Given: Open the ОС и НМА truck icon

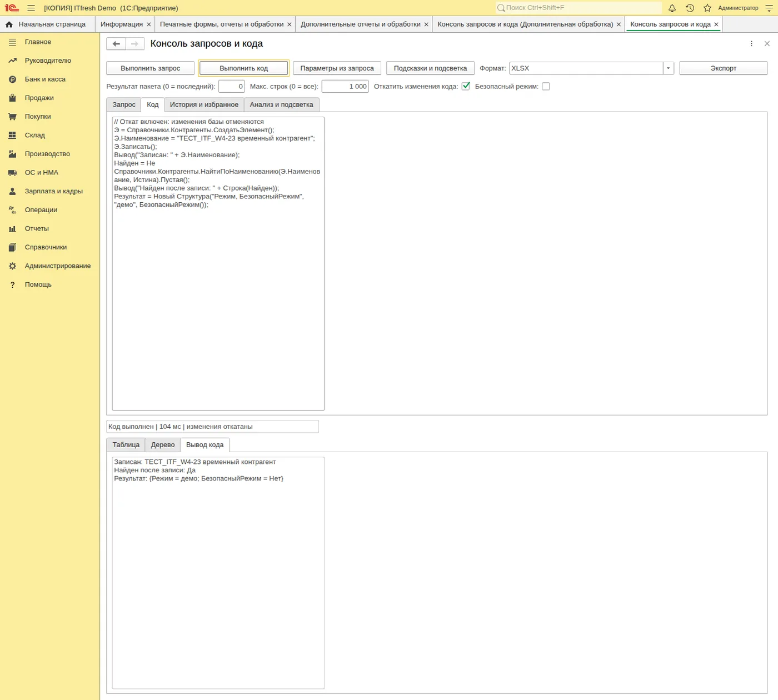Looking at the screenshot, I should [x=12, y=173].
